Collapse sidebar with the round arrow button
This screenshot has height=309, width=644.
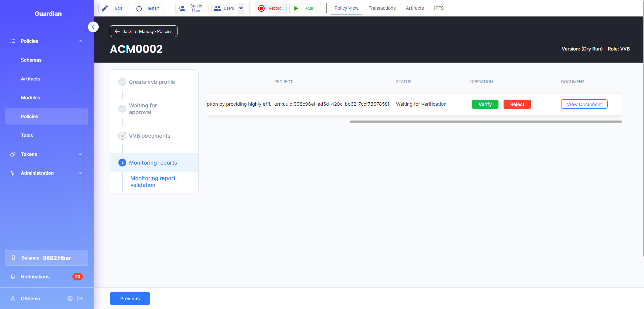93,27
